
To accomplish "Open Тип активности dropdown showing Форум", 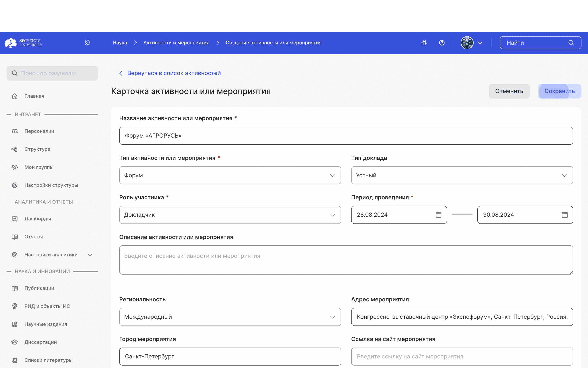I will [x=230, y=175].
